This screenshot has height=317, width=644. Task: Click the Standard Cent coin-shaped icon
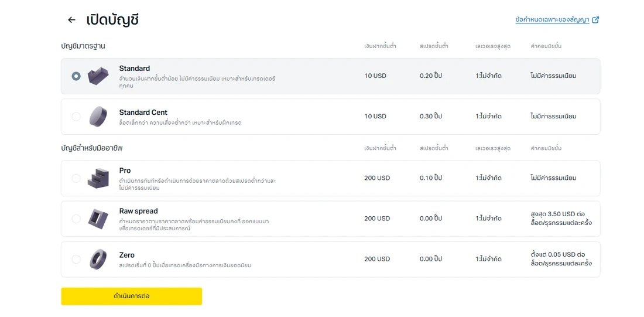click(x=98, y=117)
